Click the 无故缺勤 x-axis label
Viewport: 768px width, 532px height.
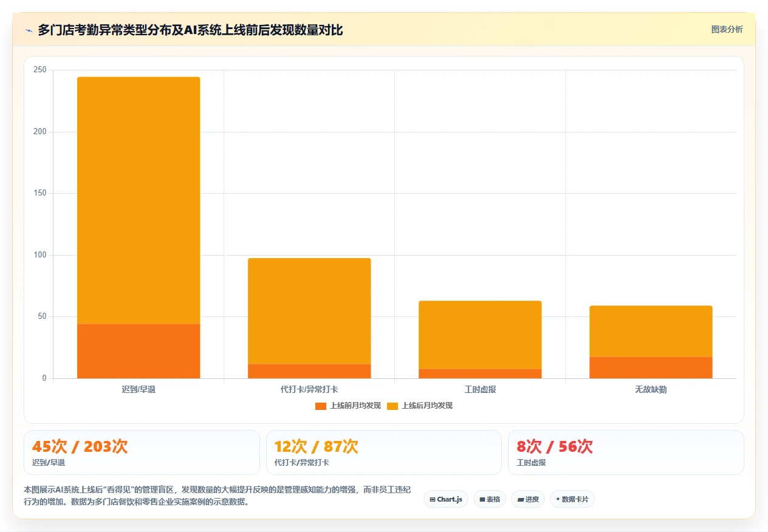tap(651, 389)
